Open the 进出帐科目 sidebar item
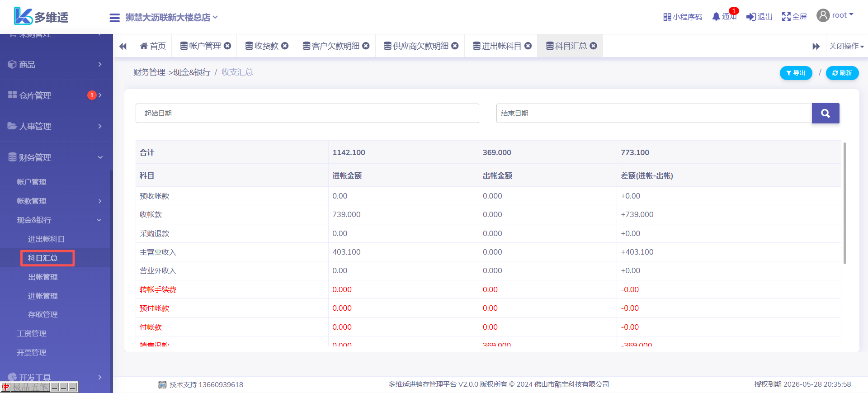This screenshot has width=868, height=393. click(46, 239)
